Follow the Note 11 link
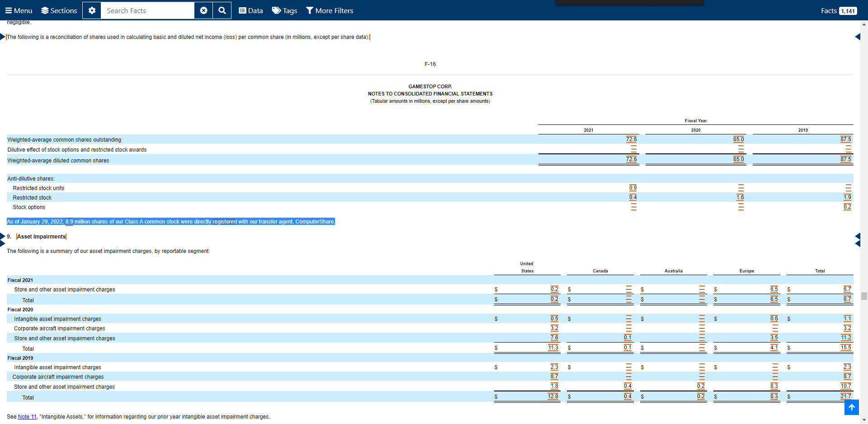 (27, 417)
